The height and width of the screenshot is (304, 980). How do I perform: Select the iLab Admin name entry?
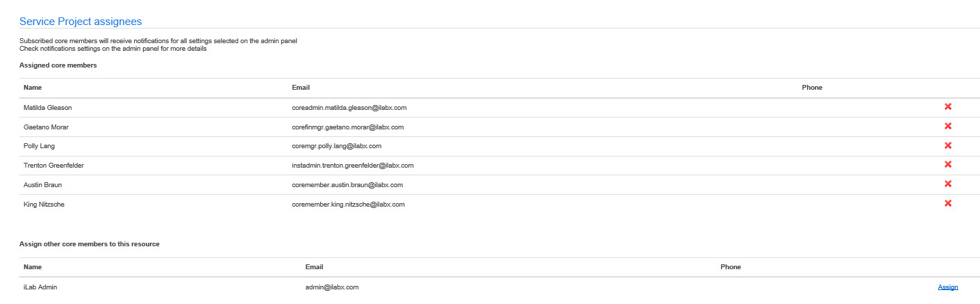40,287
